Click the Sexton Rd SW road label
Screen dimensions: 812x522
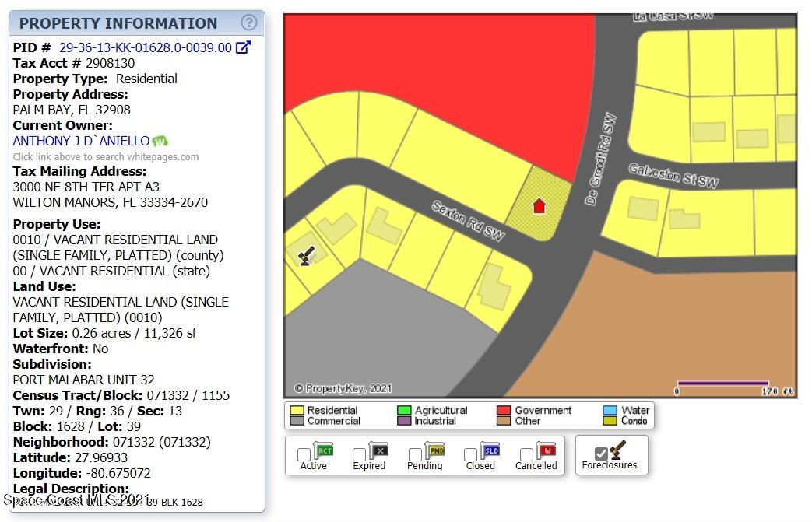tap(468, 221)
